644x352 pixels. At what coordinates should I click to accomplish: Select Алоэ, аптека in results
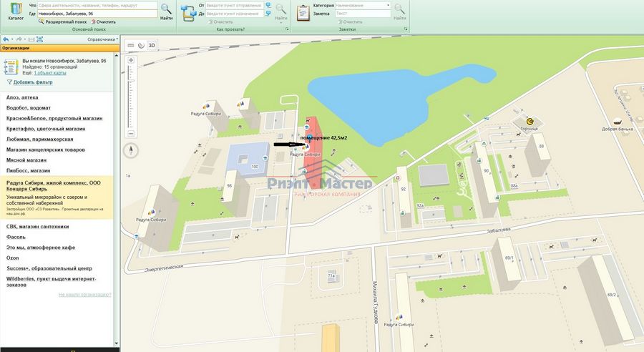coord(22,97)
